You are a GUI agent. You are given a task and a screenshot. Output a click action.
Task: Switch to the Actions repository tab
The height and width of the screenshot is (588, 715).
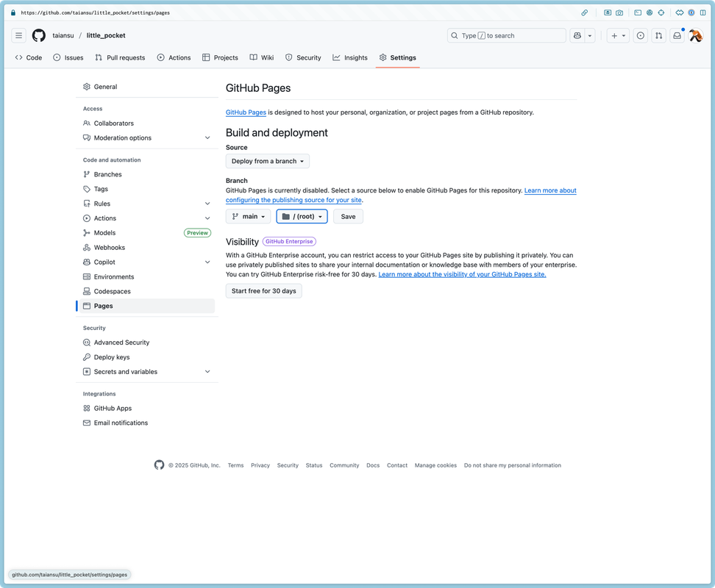[174, 57]
